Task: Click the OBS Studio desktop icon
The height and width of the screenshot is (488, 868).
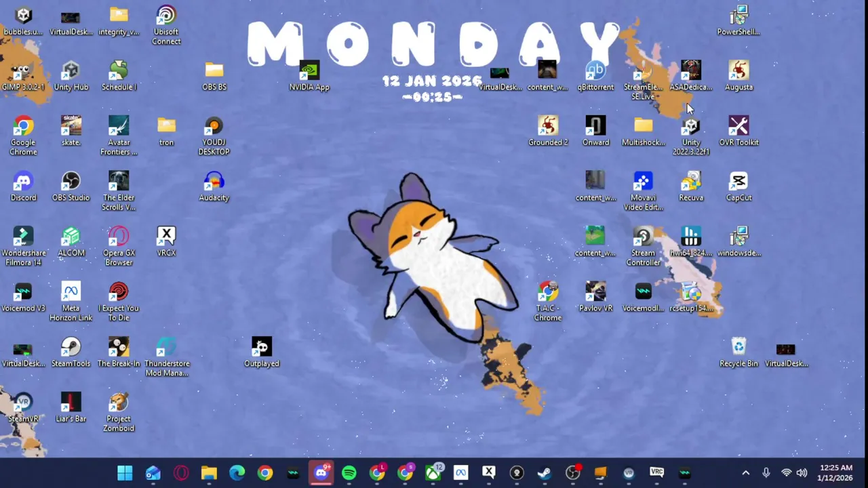Action: pyautogui.click(x=71, y=186)
